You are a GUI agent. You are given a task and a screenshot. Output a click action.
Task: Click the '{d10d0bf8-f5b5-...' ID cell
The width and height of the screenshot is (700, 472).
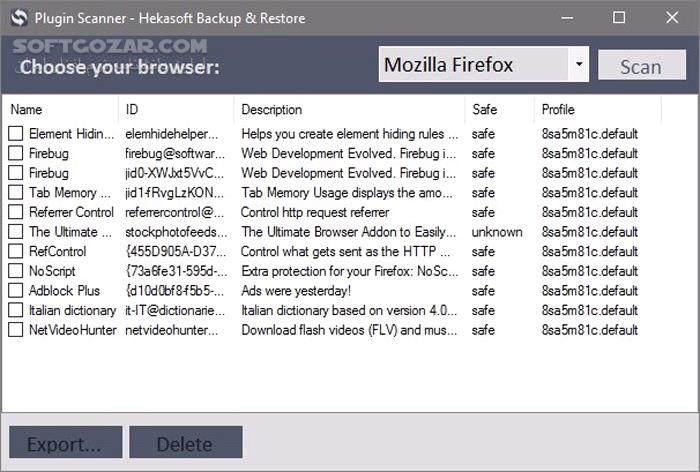pyautogui.click(x=175, y=291)
